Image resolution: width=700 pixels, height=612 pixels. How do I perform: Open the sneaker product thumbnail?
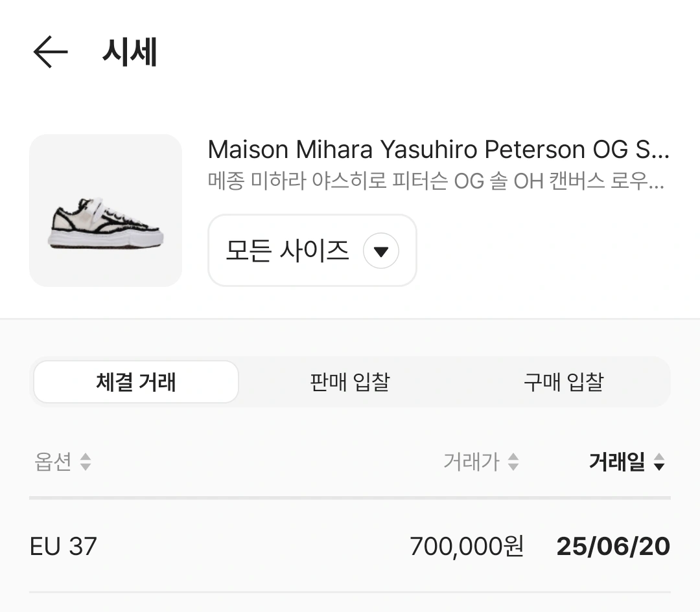[x=106, y=210]
